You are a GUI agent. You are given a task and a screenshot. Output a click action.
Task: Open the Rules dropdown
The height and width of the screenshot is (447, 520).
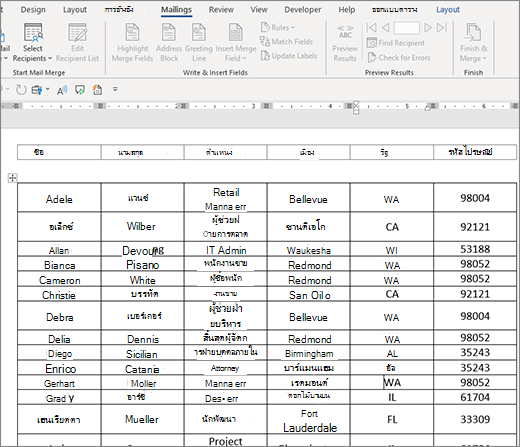278,27
